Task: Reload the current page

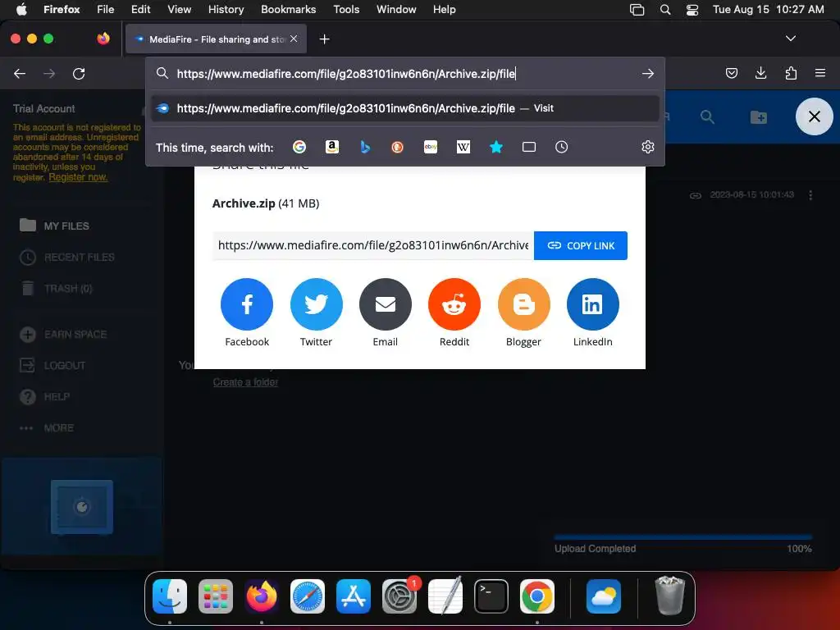Action: (x=79, y=73)
